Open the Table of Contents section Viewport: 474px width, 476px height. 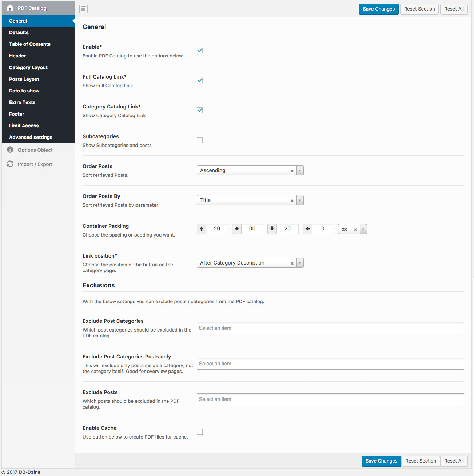[30, 44]
